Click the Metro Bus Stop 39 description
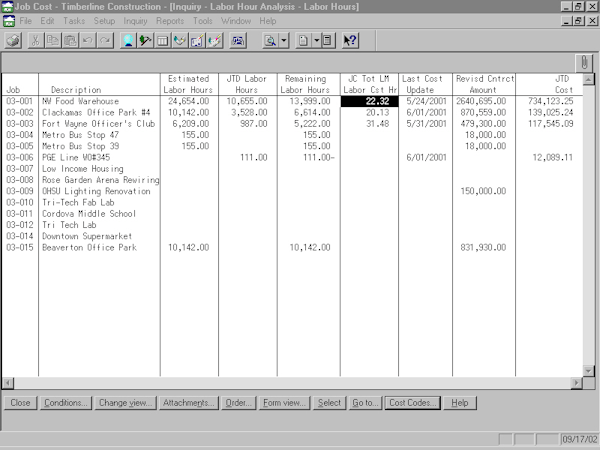This screenshot has height=450, width=600. (x=80, y=146)
